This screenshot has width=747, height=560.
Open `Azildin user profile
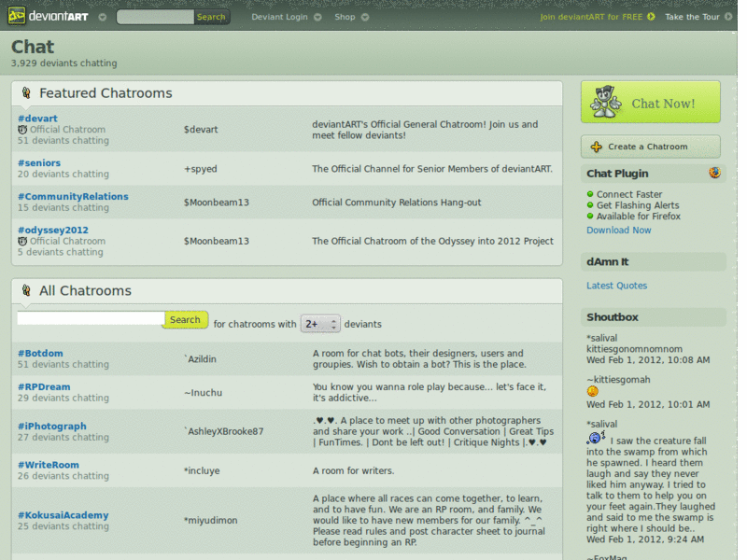[200, 359]
